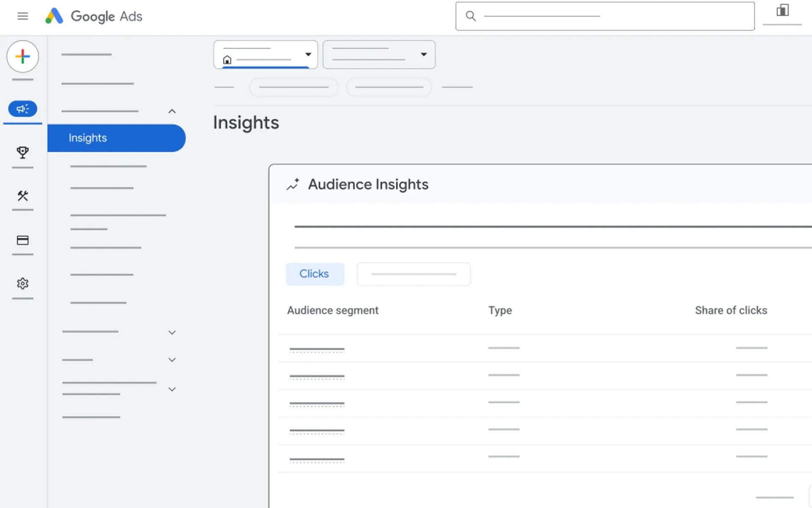Click the first audience segment row entry
The width and height of the screenshot is (812, 508).
tap(316, 348)
